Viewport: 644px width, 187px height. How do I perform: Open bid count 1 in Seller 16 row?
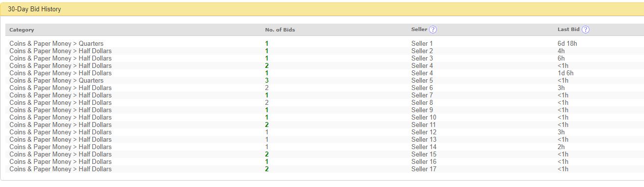267,162
